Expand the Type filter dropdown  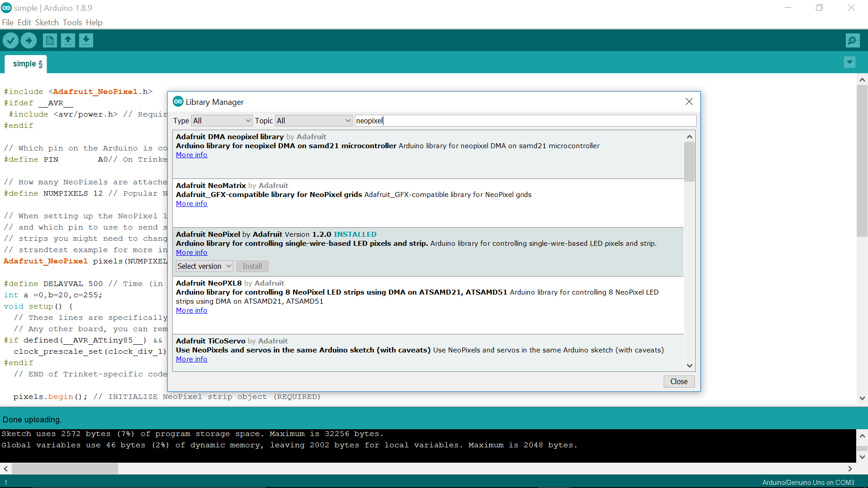coord(222,121)
